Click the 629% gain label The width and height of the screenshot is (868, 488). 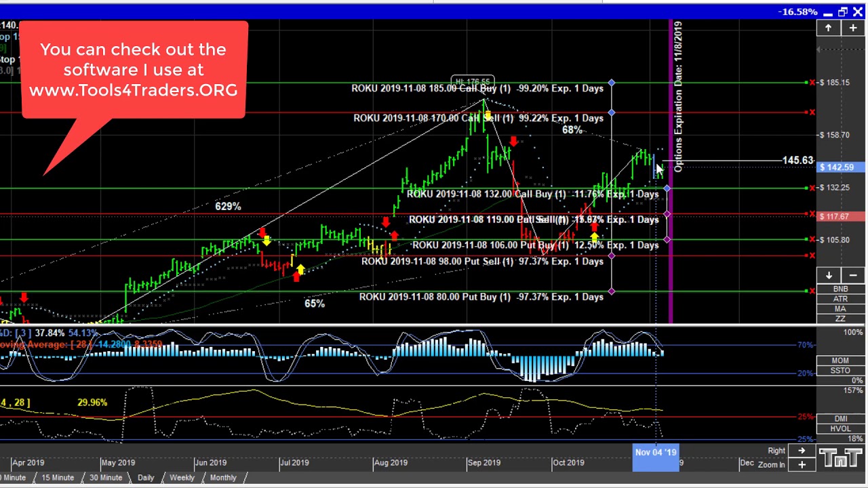pyautogui.click(x=228, y=206)
